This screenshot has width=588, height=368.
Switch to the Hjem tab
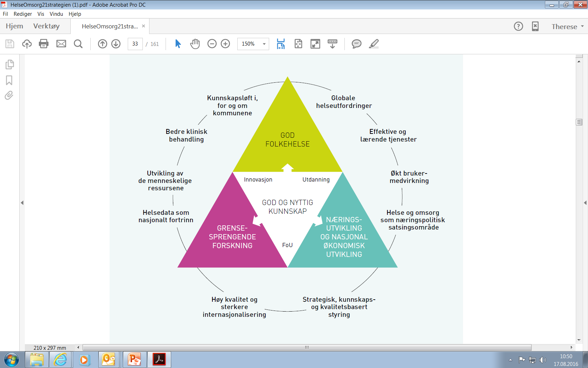click(14, 26)
